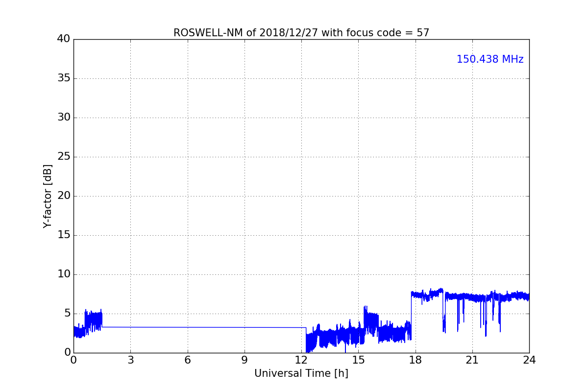Click the Y-factor [dB] axis label
588x392 pixels.
tap(48, 196)
